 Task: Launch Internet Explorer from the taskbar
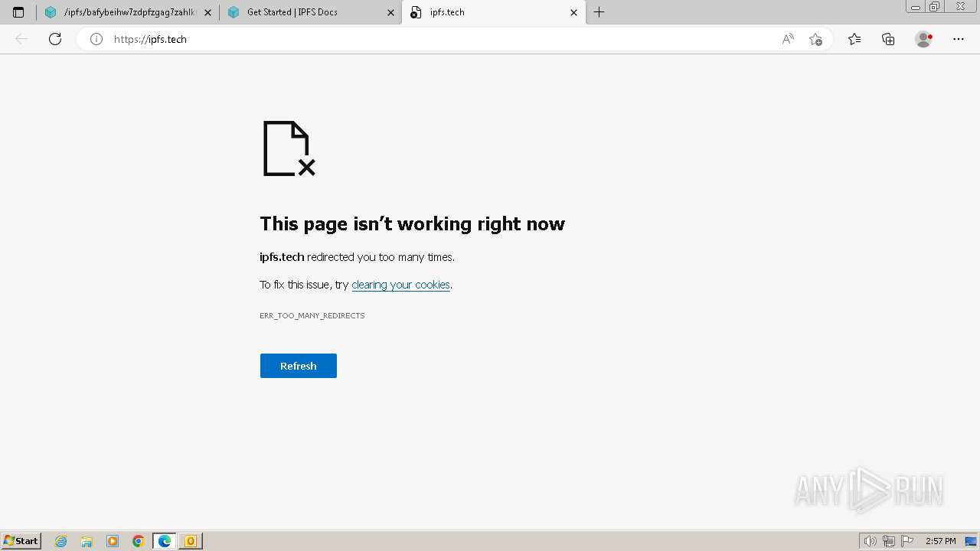(61, 541)
